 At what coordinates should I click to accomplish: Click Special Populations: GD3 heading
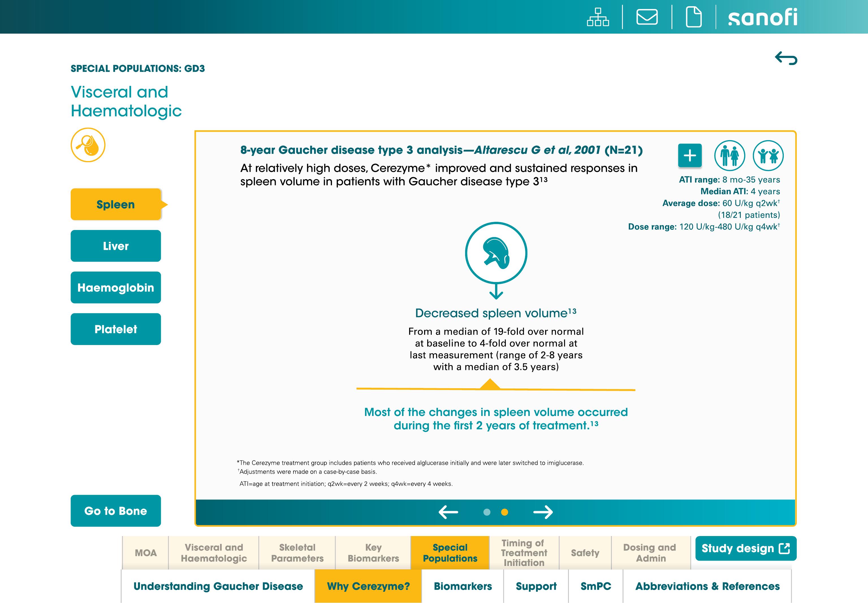tap(138, 68)
